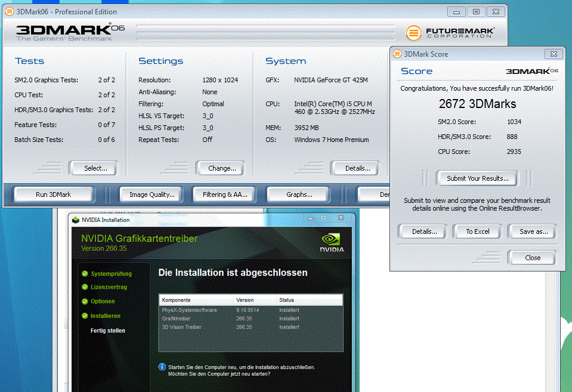Viewport: 572px width, 392px height.
Task: Select the Lizenzvertrag installer step
Action: (x=109, y=287)
